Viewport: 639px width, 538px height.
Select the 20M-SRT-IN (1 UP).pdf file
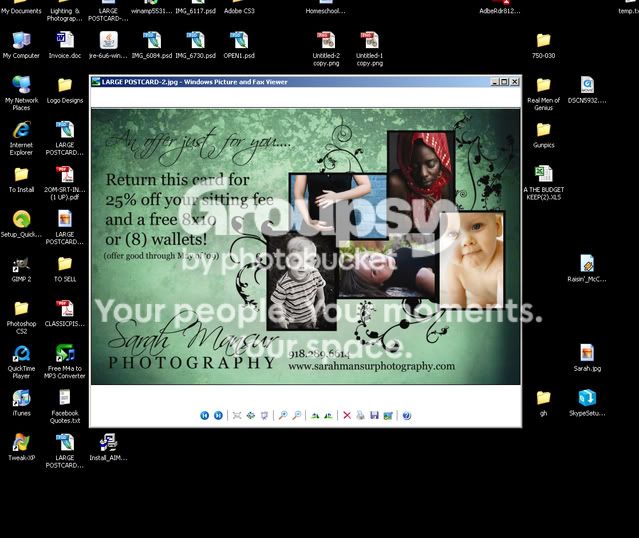click(x=65, y=183)
